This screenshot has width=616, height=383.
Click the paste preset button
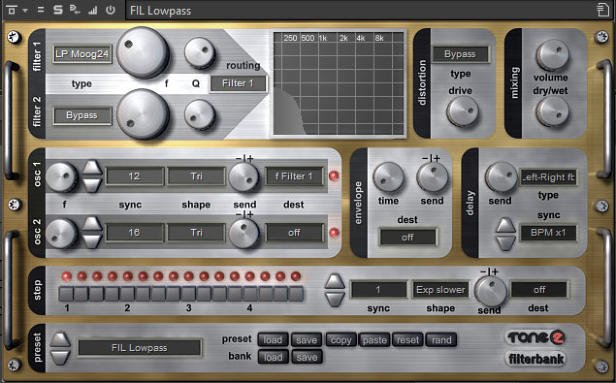click(374, 340)
